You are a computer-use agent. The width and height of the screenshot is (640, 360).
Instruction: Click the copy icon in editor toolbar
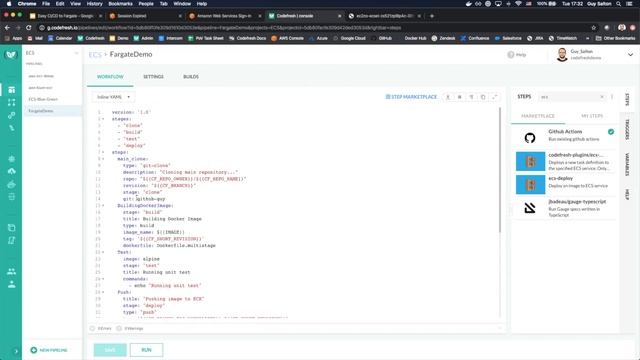(483, 97)
